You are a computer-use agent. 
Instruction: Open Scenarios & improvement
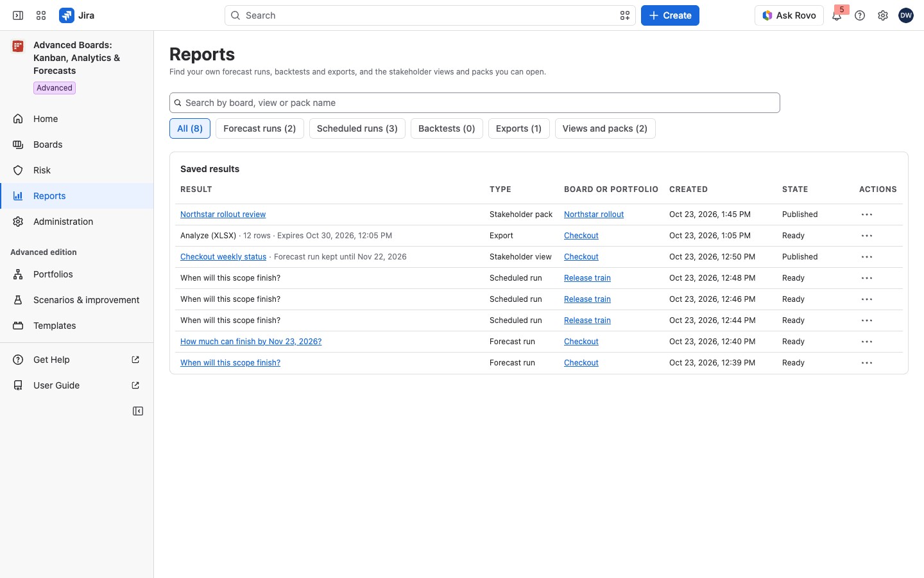tap(77, 300)
